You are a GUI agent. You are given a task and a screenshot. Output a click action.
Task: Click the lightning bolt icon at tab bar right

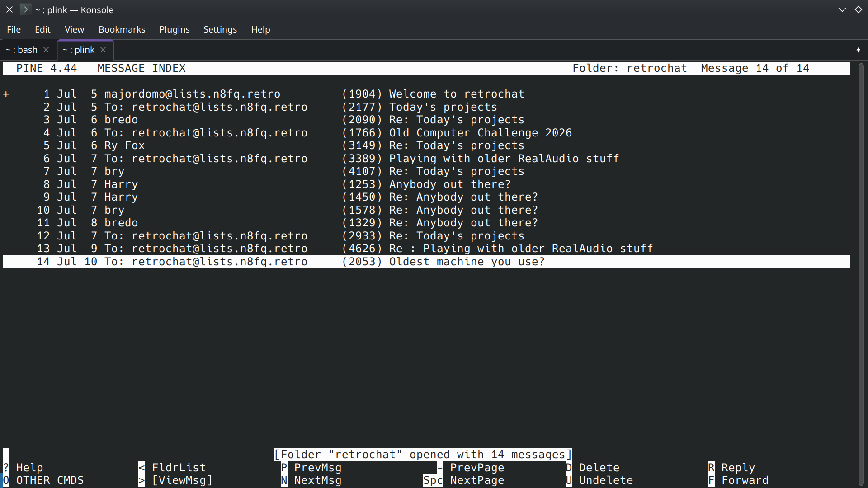point(859,50)
